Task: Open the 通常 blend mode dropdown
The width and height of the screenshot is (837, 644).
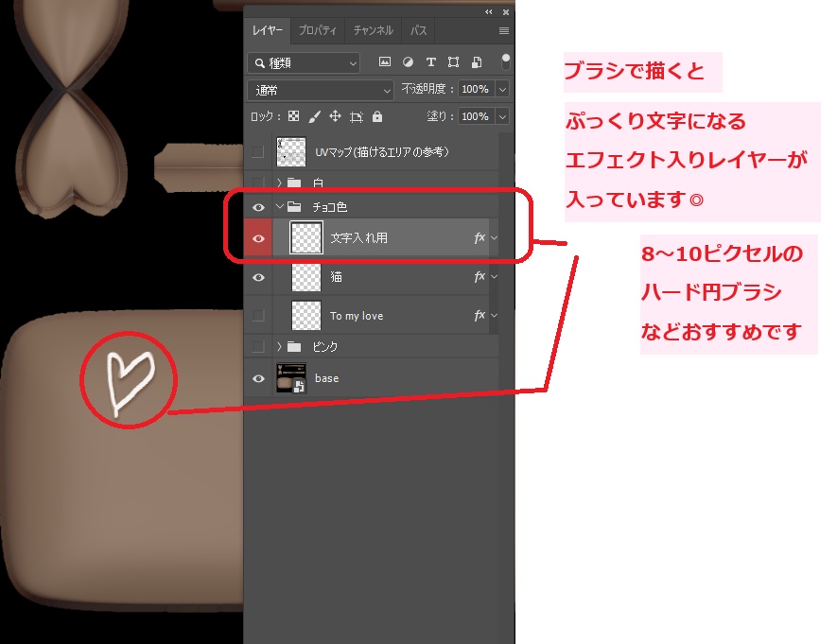Action: coord(321,90)
